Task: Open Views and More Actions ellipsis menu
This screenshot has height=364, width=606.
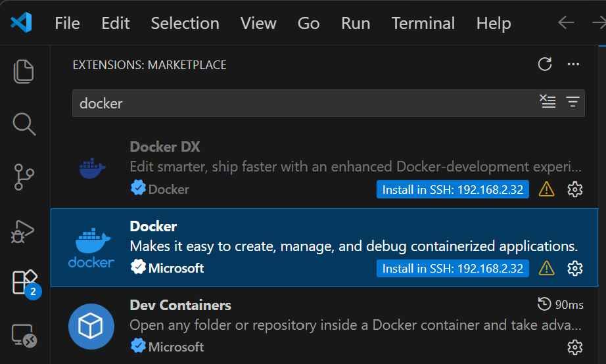Action: pyautogui.click(x=573, y=64)
